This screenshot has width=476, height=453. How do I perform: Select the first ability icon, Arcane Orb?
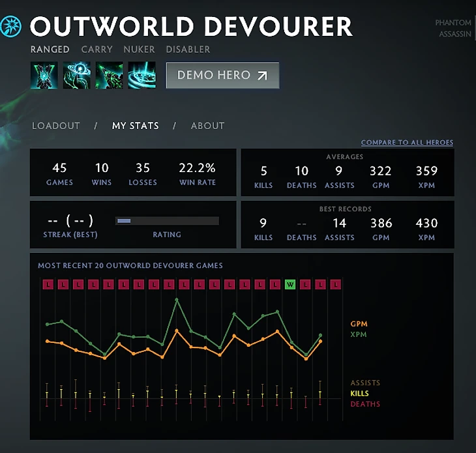(44, 75)
